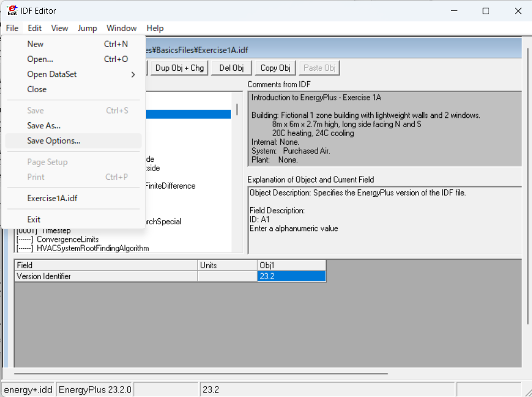Open the Help menu
This screenshot has width=532, height=397.
click(x=155, y=28)
